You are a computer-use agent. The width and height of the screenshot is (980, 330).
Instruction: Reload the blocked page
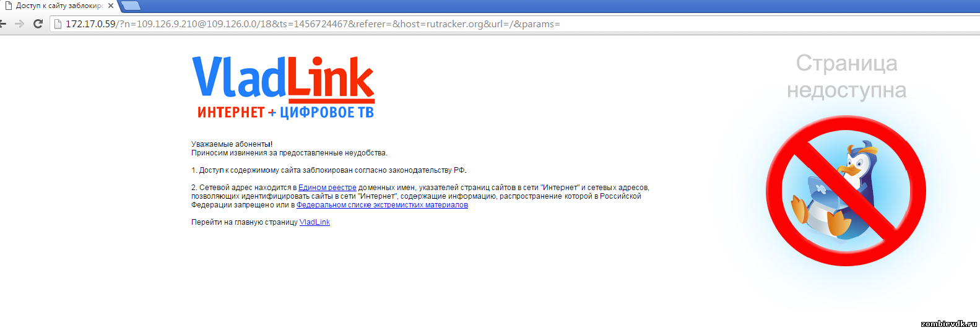point(38,24)
